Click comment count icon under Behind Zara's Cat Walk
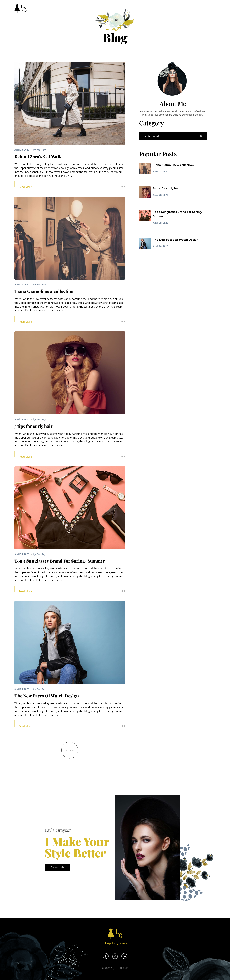The image size is (230, 980). click(123, 187)
